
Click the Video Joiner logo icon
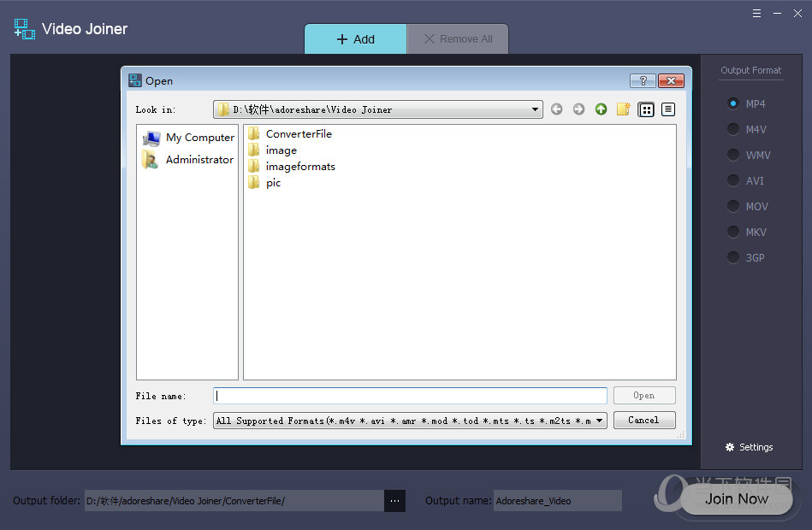[24, 29]
